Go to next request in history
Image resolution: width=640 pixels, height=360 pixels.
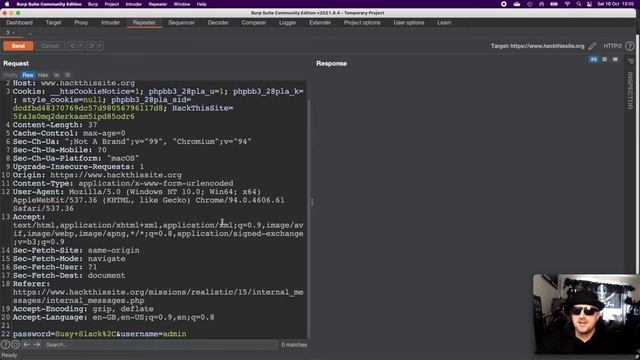[x=91, y=46]
